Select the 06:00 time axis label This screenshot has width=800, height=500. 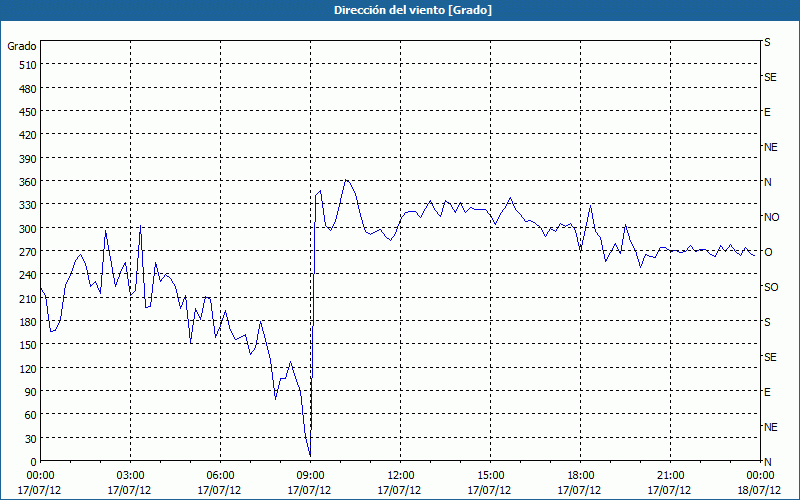click(x=220, y=476)
